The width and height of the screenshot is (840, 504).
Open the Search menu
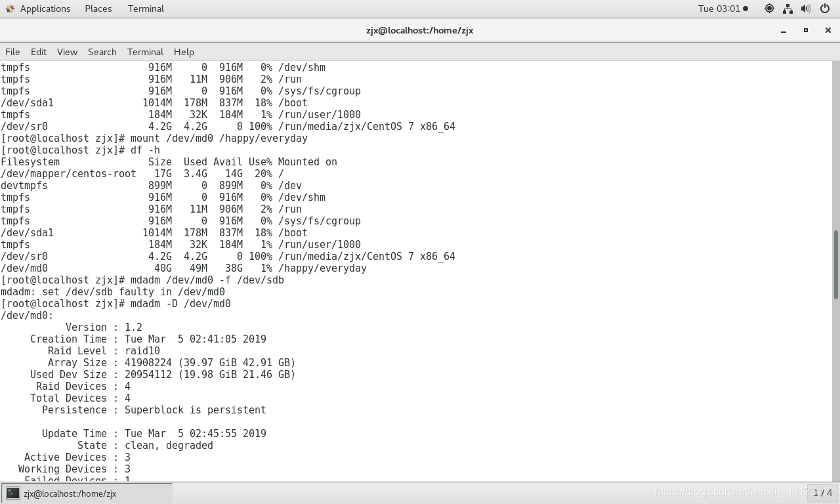point(102,52)
